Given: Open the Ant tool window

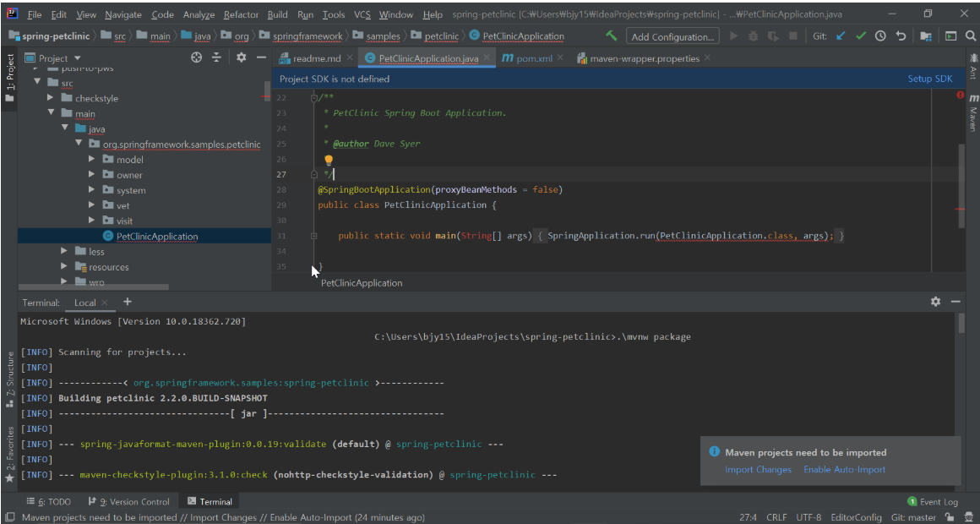Looking at the screenshot, I should (972, 66).
